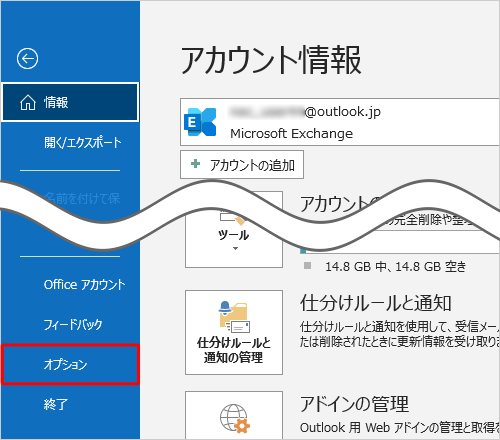Click the アカウント情報 heading

coord(271,60)
